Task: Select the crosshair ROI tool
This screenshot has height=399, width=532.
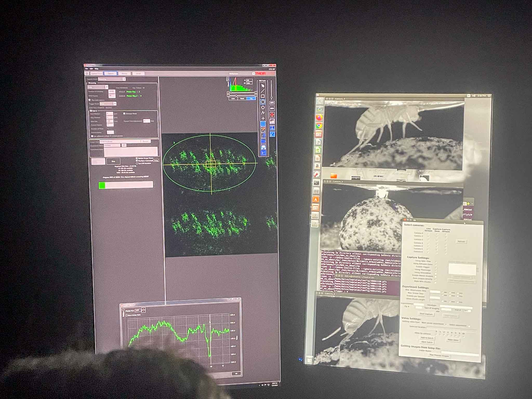Action: [263, 118]
